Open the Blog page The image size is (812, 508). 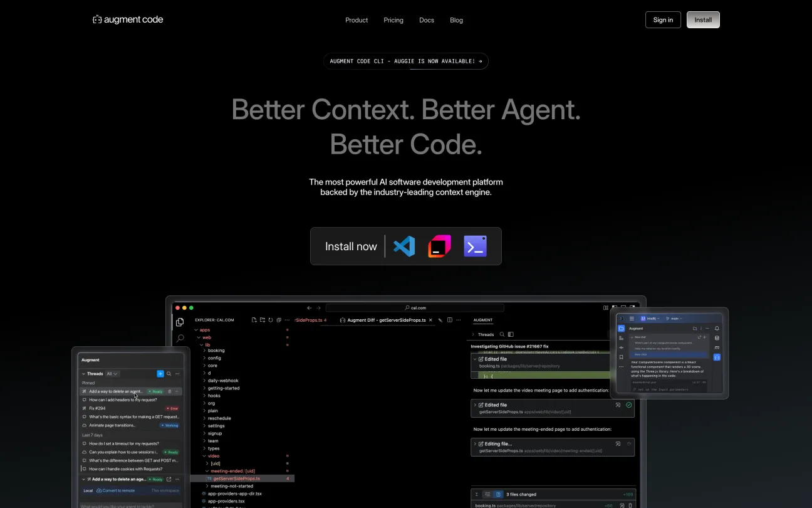click(456, 20)
